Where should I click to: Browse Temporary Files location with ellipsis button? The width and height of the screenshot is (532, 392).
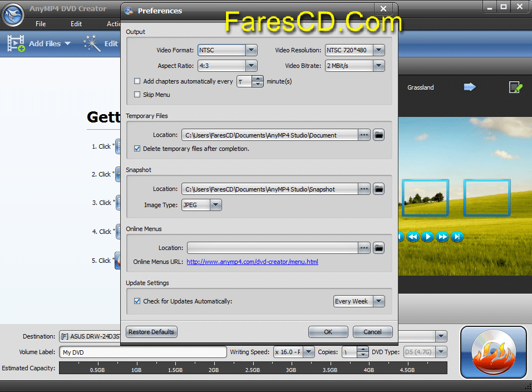(x=364, y=135)
